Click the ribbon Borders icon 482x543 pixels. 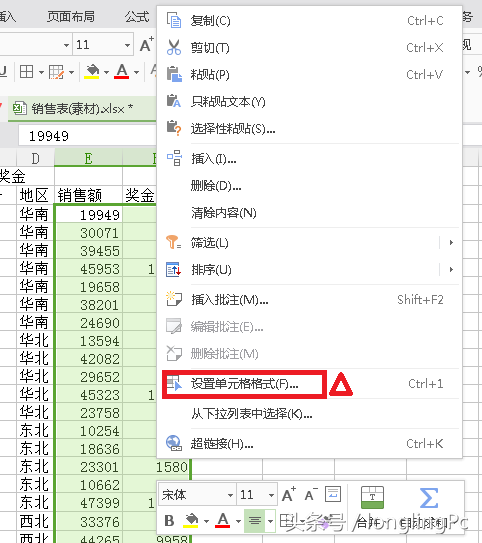tap(27, 72)
